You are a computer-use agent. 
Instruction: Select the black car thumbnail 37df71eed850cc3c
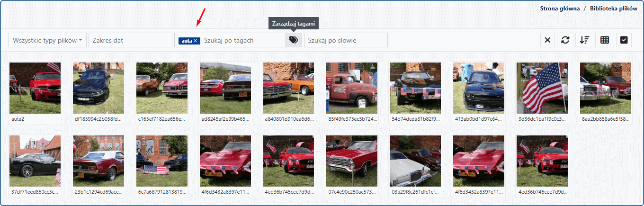(x=35, y=161)
